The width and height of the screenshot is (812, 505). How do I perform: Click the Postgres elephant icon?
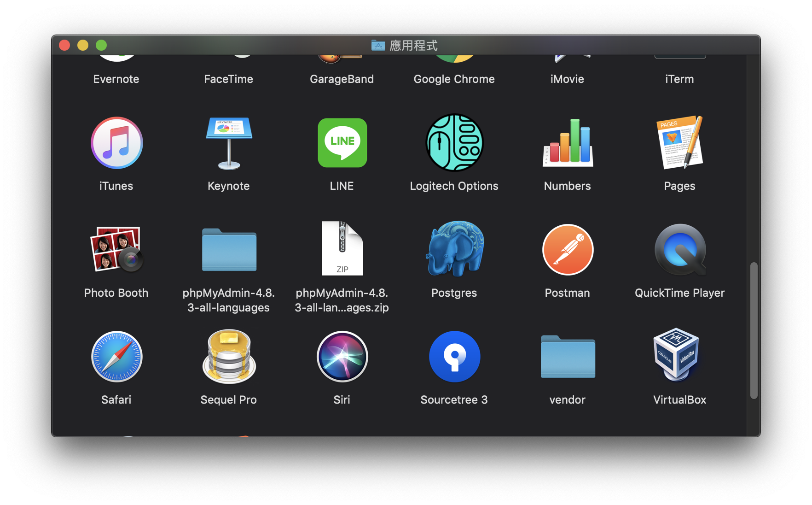(454, 249)
